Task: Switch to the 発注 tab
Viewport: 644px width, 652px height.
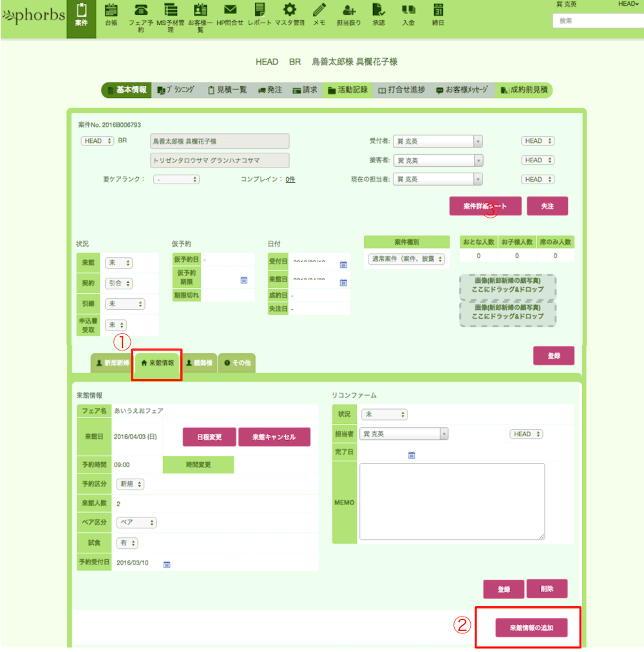Action: 270,90
